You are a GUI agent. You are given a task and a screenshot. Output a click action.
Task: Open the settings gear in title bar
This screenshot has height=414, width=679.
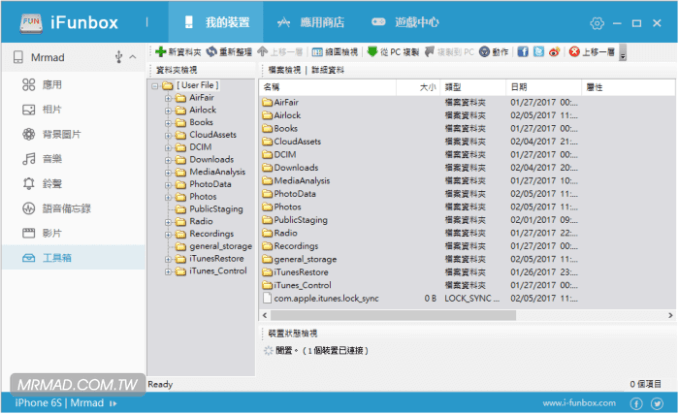[597, 23]
